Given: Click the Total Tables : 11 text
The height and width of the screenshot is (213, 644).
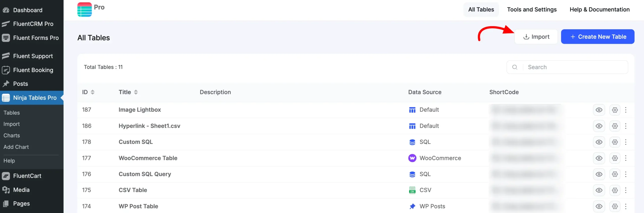Looking at the screenshot, I should tap(103, 67).
